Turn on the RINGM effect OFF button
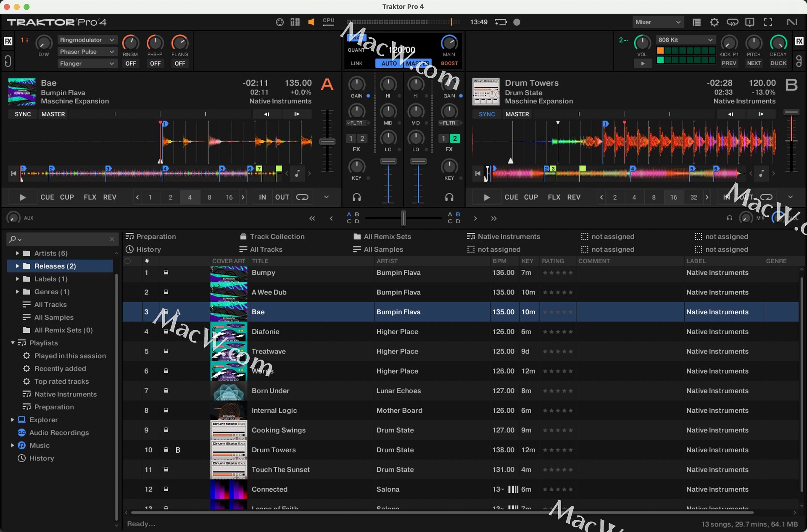 [131, 63]
